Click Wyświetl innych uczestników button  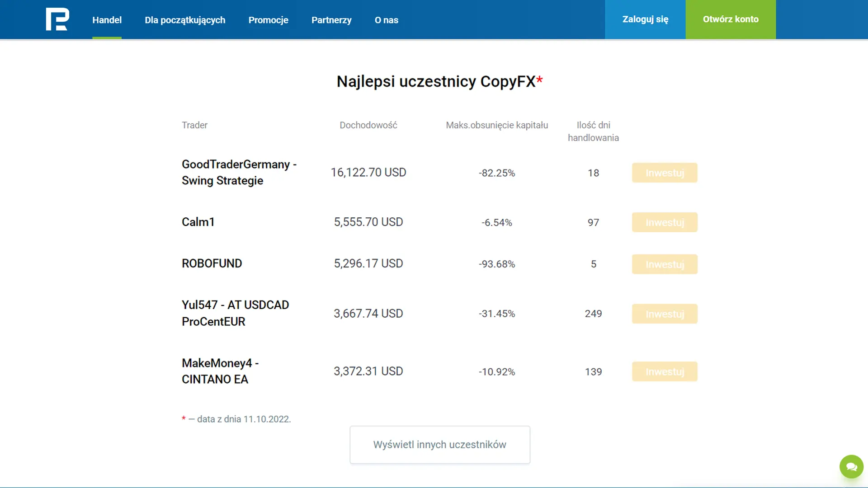click(440, 445)
